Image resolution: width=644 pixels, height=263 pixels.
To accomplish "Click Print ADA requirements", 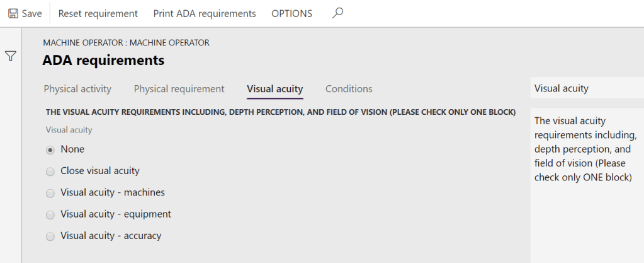I will pyautogui.click(x=205, y=13).
